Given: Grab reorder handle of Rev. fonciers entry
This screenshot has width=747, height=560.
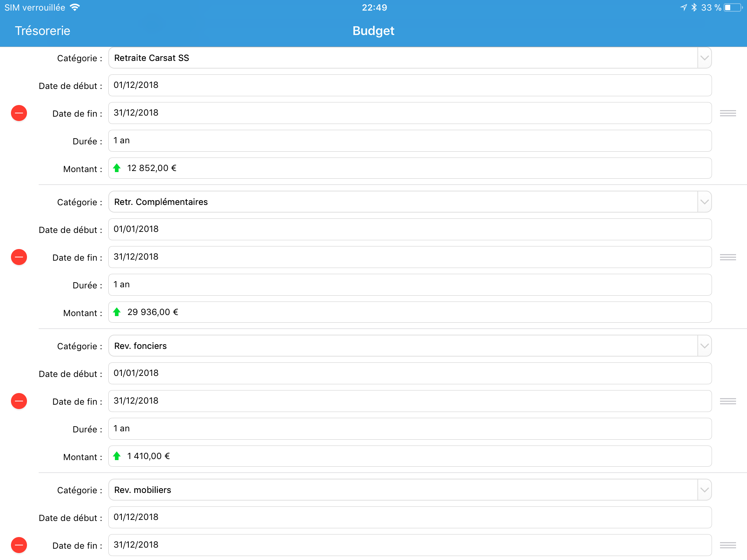Looking at the screenshot, I should point(728,401).
